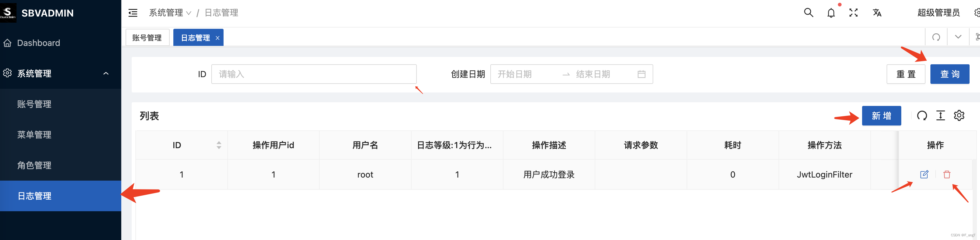Select 日志管理 in the sidebar

click(61, 196)
